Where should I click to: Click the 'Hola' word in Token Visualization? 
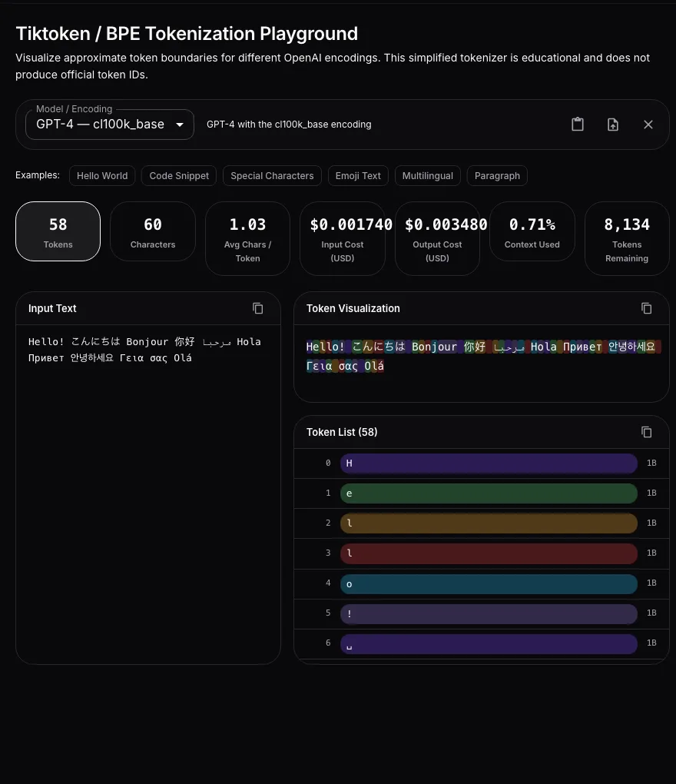tap(543, 347)
